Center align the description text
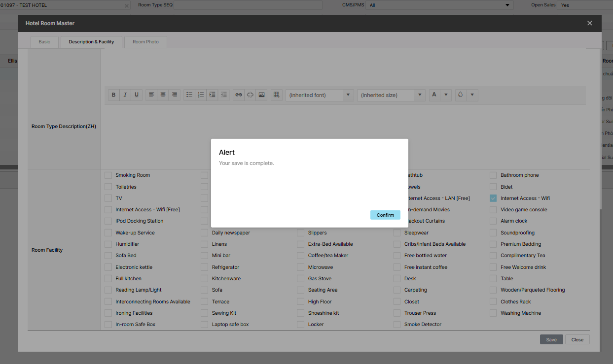Screen dimensions: 613x364 163,95
